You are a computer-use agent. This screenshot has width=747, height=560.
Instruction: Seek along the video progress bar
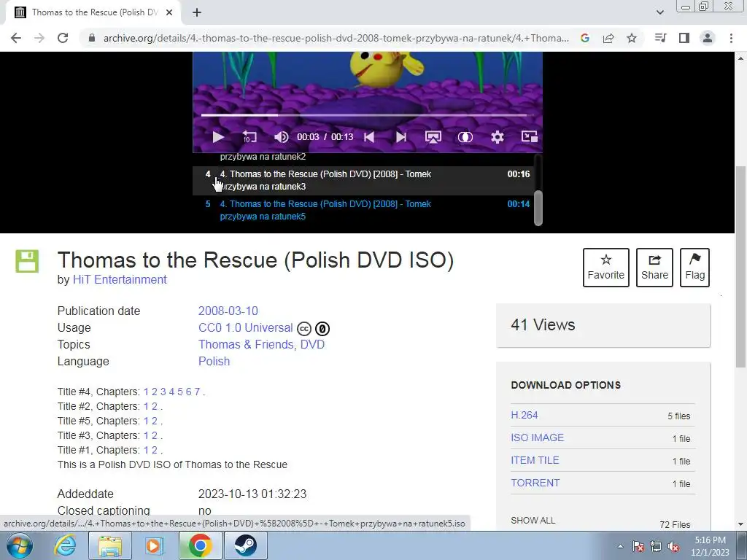point(367,115)
